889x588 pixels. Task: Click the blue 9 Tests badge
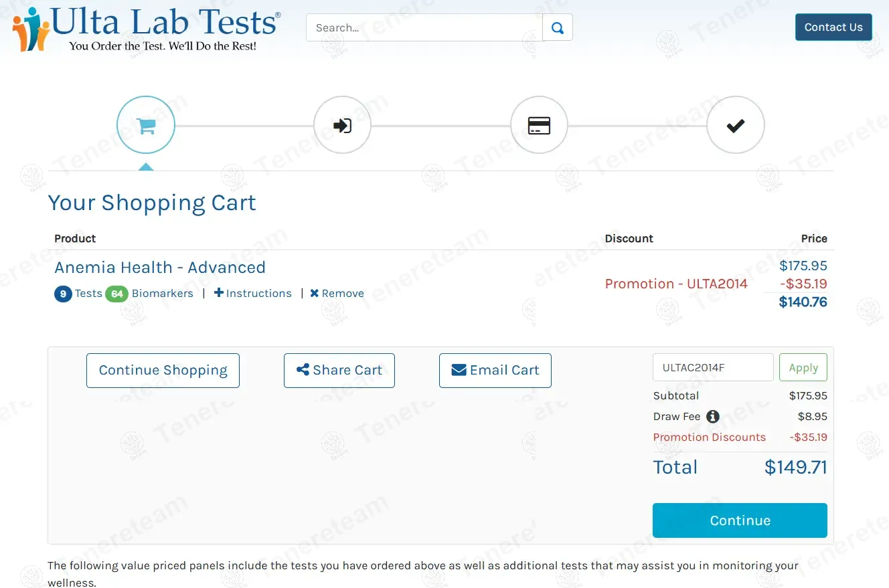pyautogui.click(x=63, y=294)
